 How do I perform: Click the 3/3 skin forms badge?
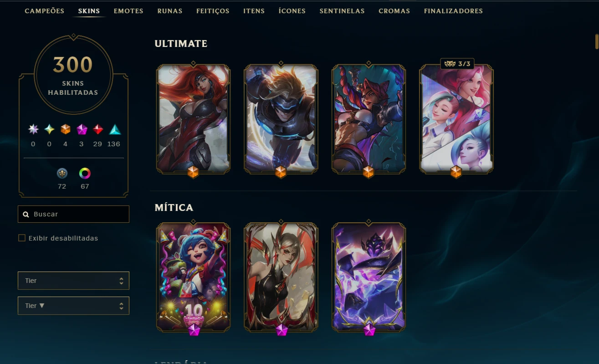tap(457, 64)
